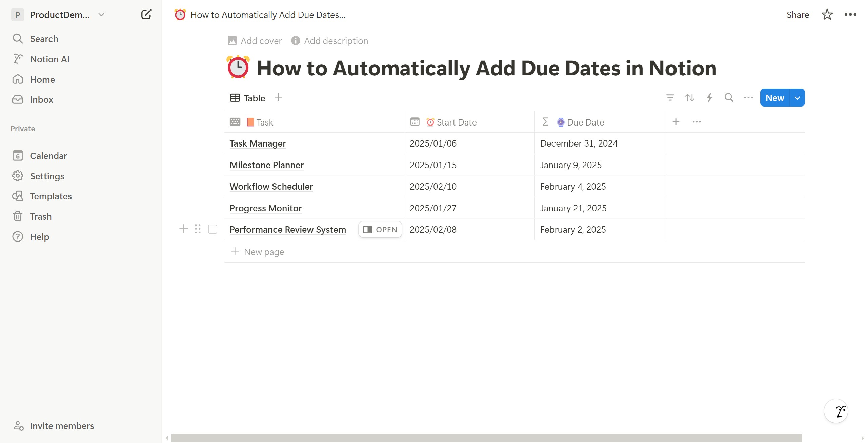
Task: Click the page title heading
Action: tap(487, 68)
